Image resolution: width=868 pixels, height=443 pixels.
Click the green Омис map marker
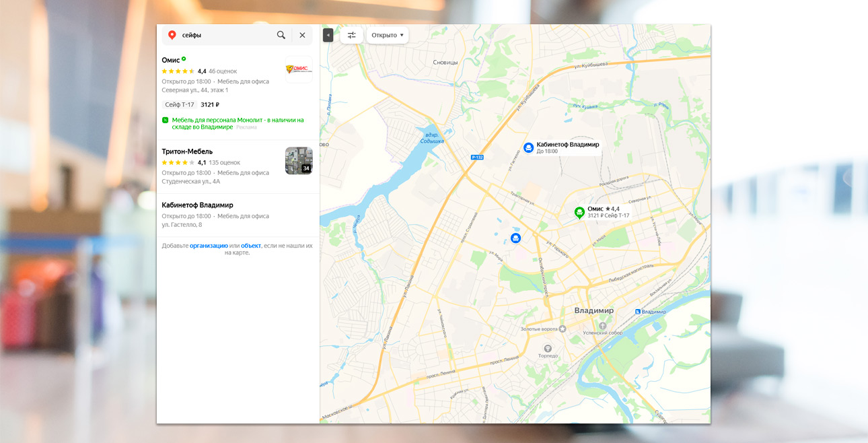coord(579,213)
